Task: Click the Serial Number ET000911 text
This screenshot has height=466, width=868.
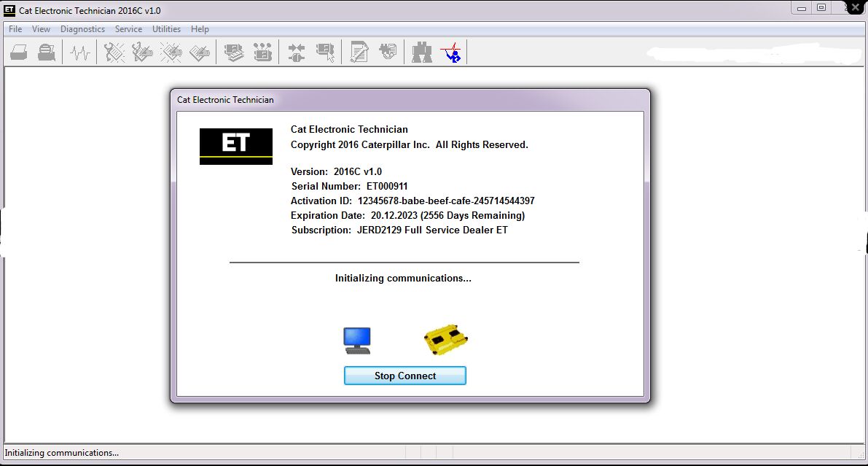Action: tap(349, 186)
